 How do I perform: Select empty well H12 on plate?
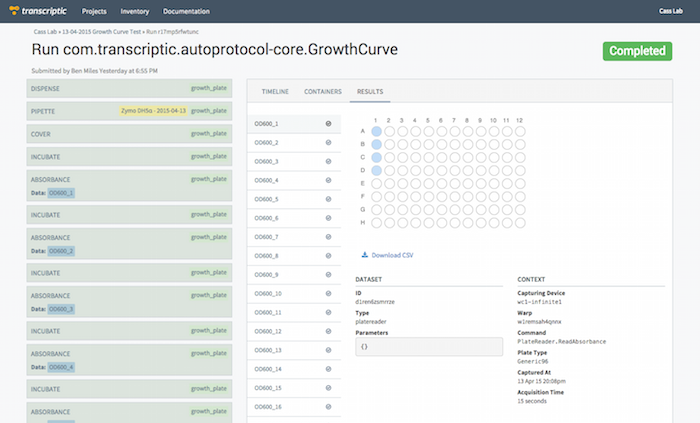click(519, 222)
